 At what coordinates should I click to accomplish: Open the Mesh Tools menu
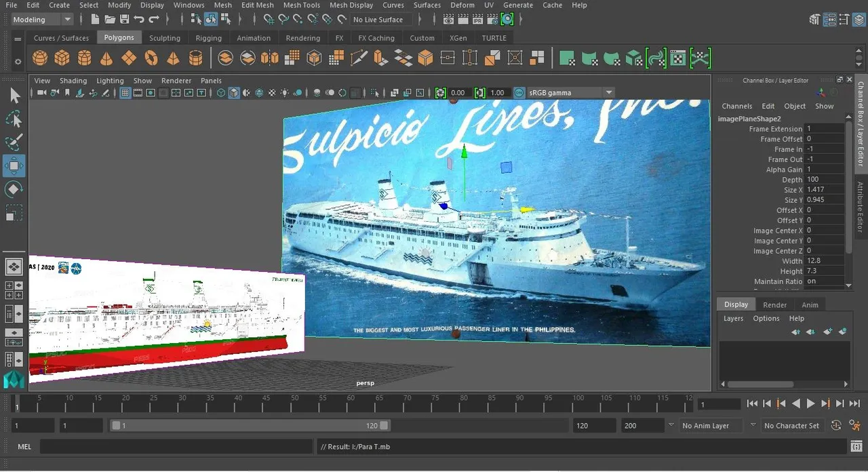302,5
